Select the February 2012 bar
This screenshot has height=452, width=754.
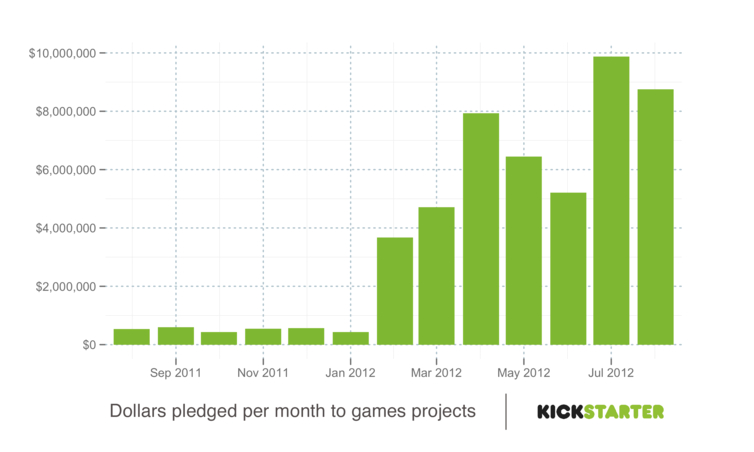394,291
